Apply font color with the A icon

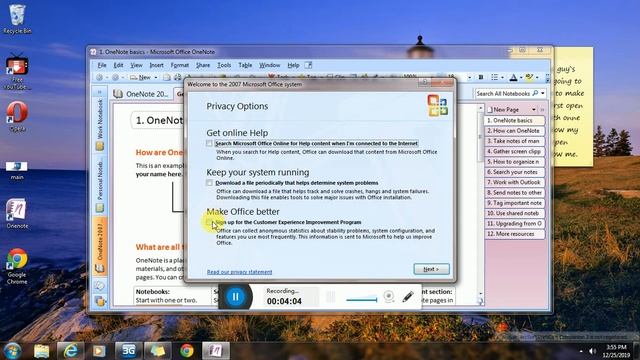[x=513, y=77]
